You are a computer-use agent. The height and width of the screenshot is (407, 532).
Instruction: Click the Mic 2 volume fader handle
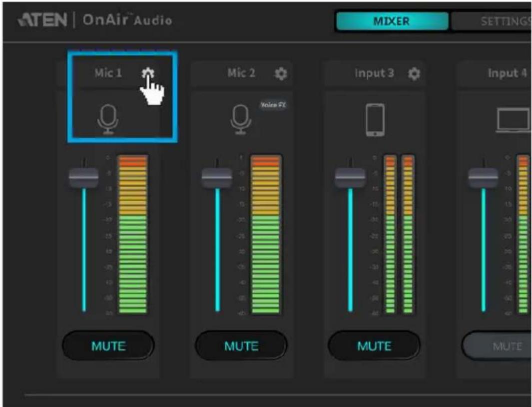pyautogui.click(x=217, y=177)
